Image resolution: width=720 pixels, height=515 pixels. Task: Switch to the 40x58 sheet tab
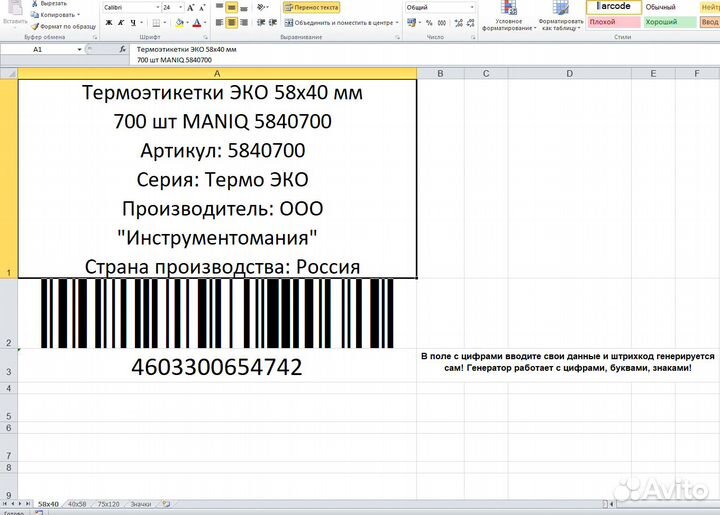coord(77,504)
